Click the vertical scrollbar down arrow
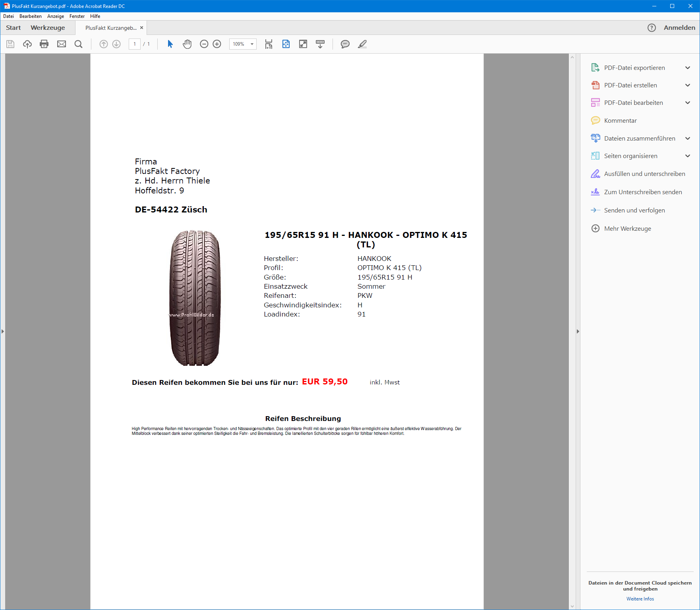 point(572,606)
